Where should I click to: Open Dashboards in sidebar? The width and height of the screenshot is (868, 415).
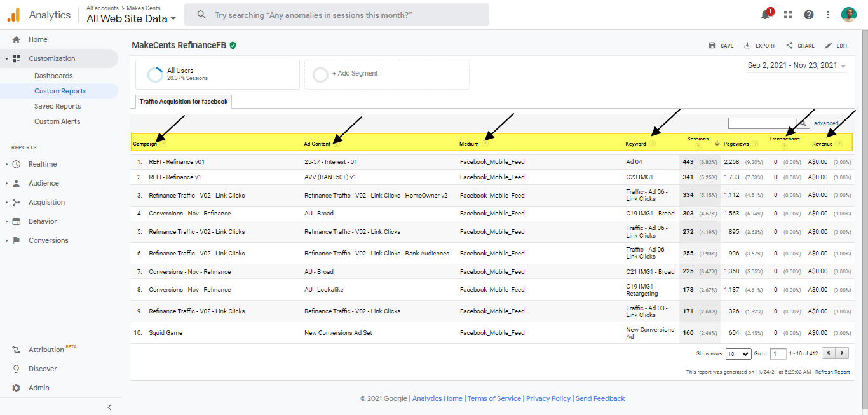53,76
